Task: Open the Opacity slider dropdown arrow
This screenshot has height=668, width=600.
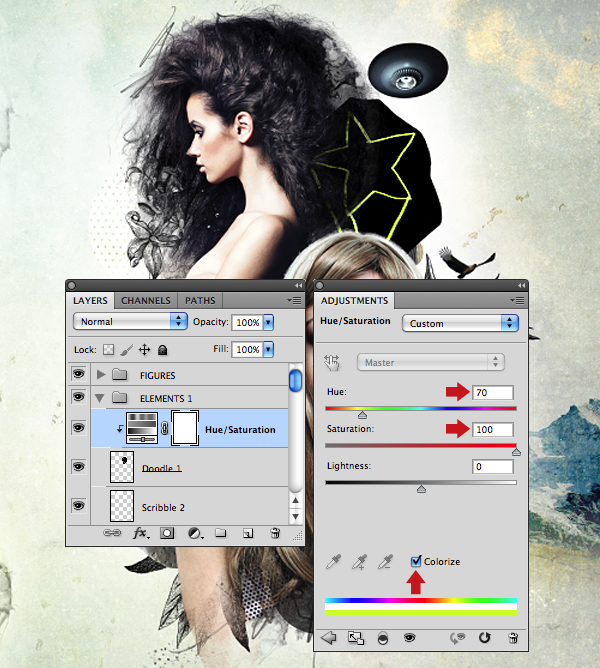Action: 268,322
